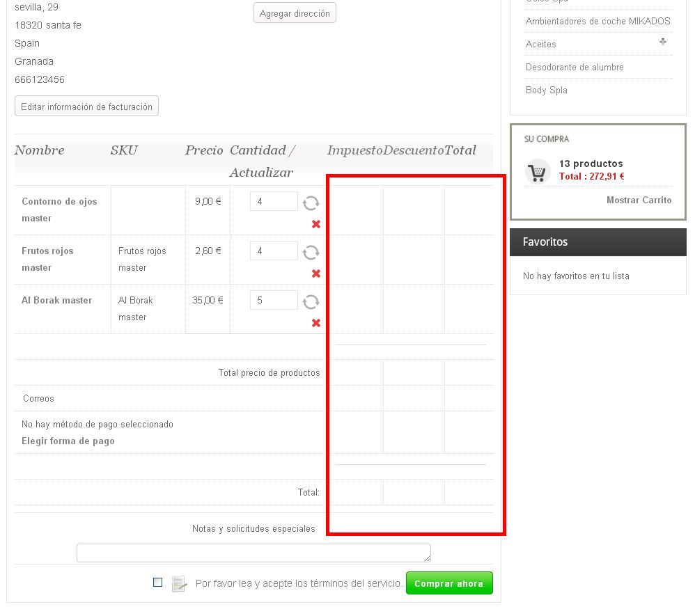Go to Ambientadores de coche MIKADOS category
The width and height of the screenshot is (695, 616).
click(598, 21)
